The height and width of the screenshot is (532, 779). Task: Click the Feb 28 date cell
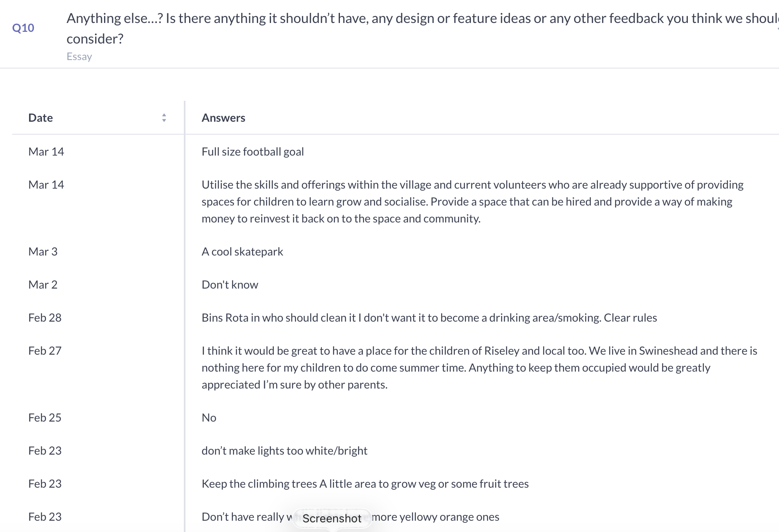pyautogui.click(x=45, y=318)
